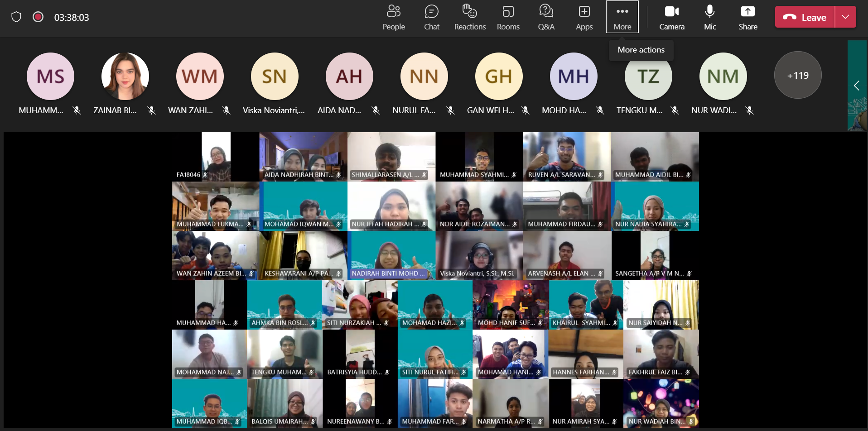This screenshot has width=868, height=431.
Task: Click the NM avatar of NUR WADI...
Action: [x=723, y=76]
